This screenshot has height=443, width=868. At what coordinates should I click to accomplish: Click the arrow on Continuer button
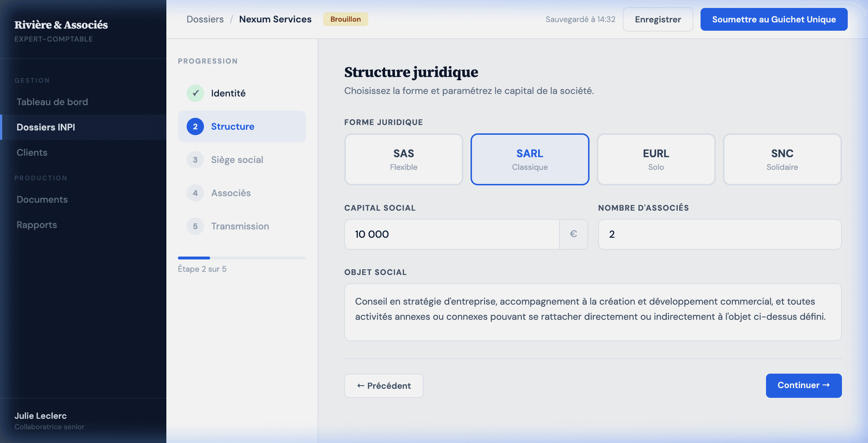(827, 386)
